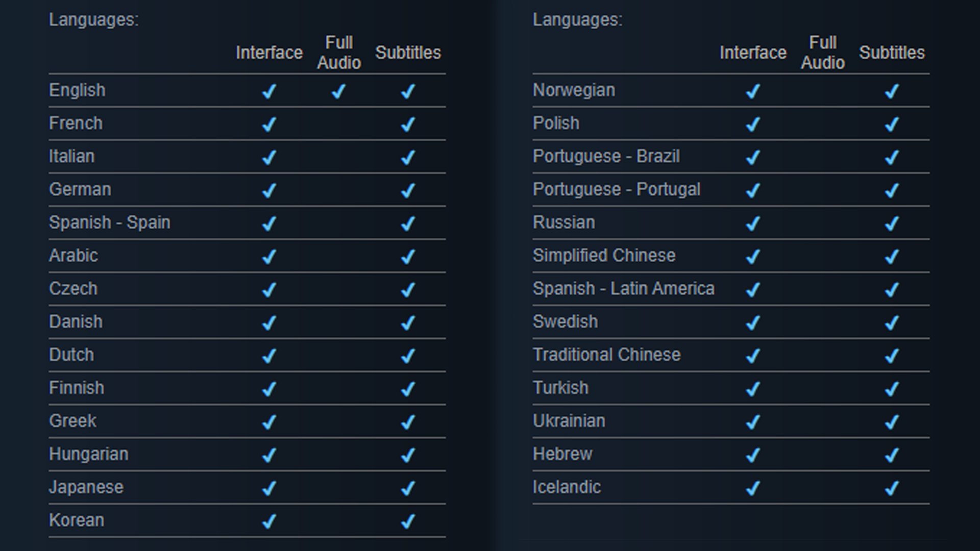Screen dimensions: 980x551
Task: Click the Korean Subtitles checkmark
Action: click(x=407, y=521)
